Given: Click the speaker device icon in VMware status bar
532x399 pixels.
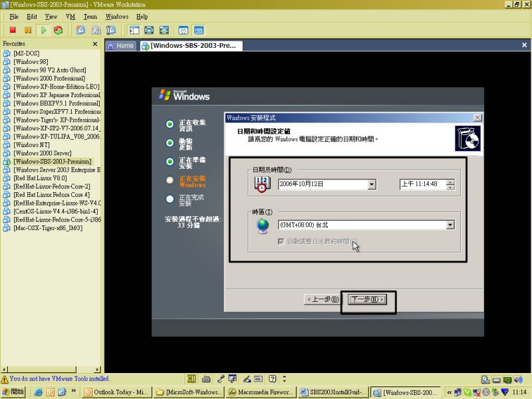Looking at the screenshot, I should 518,379.
